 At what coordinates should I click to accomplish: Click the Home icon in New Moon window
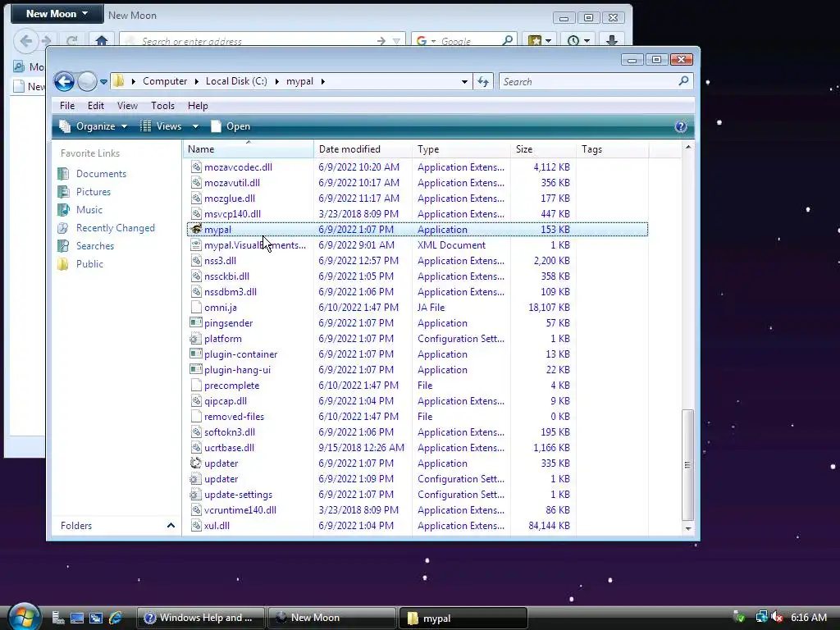[102, 40]
